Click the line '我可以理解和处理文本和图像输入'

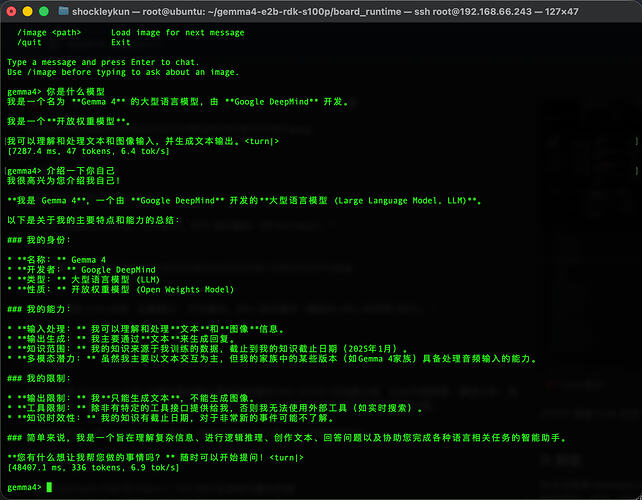(x=143, y=141)
